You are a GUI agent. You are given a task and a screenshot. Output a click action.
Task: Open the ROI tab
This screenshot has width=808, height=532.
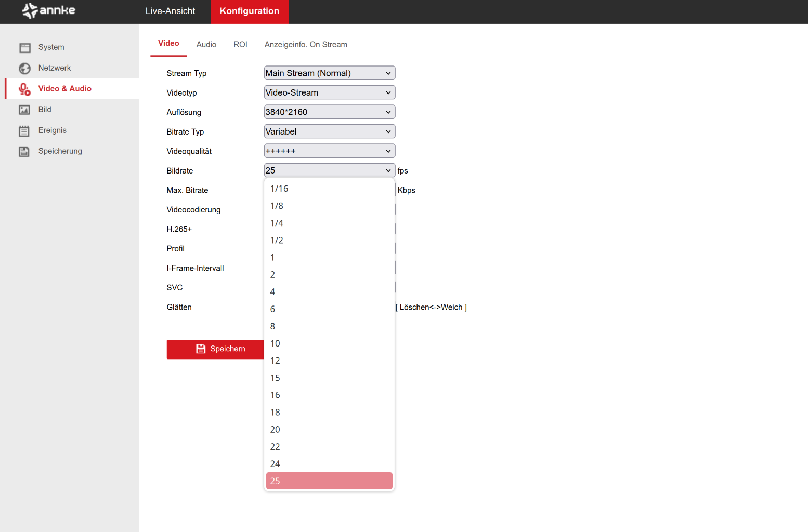coord(240,45)
